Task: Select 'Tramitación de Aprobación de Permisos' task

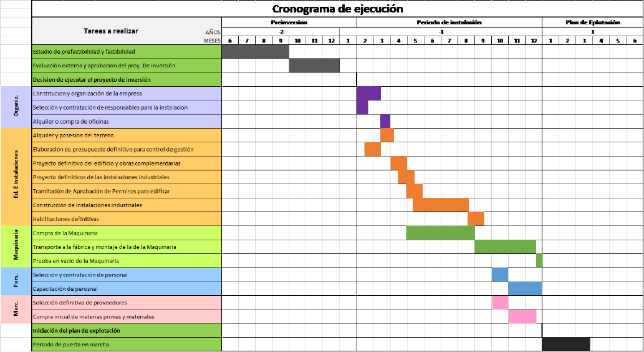Action: click(x=127, y=191)
